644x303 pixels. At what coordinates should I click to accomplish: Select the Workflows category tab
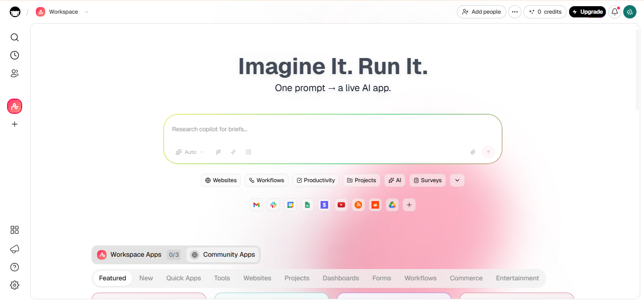pyautogui.click(x=421, y=278)
